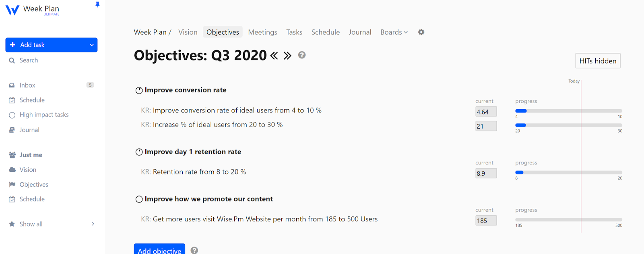Click the Week Plan logo icon
Viewport: 644px width, 254px height.
pos(12,10)
